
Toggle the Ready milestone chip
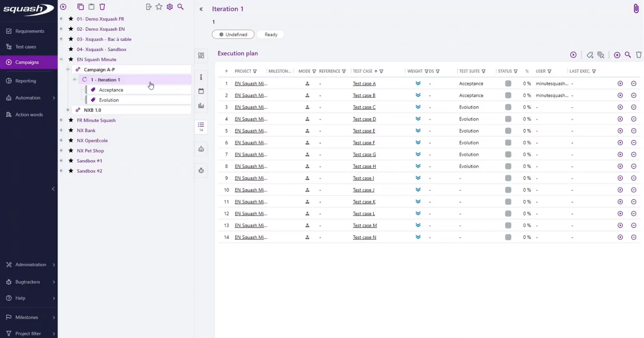tap(271, 34)
